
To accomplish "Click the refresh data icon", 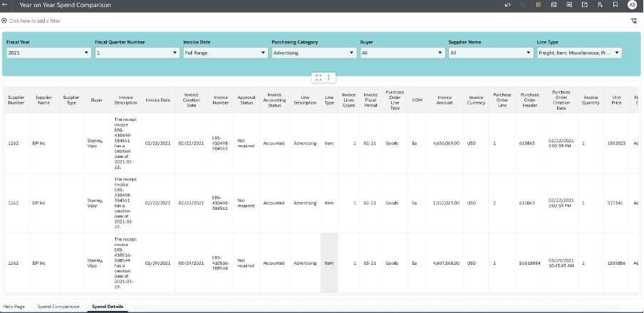I will 554,5.
